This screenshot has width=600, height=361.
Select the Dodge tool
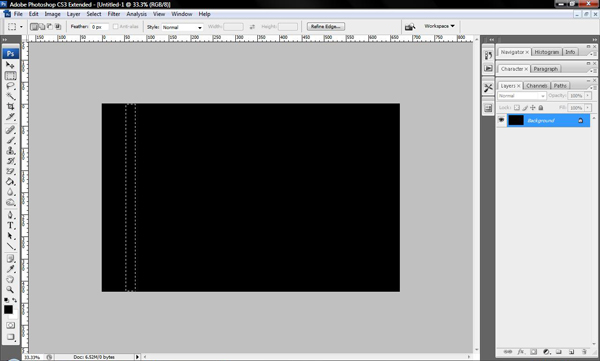[x=10, y=202]
